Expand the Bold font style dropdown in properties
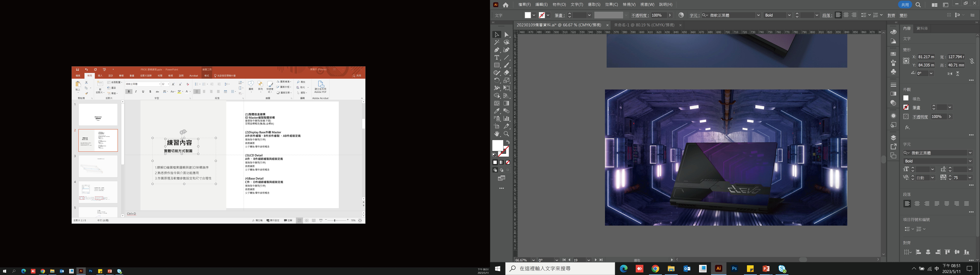Viewport: 980px width, 275px height. [x=970, y=161]
